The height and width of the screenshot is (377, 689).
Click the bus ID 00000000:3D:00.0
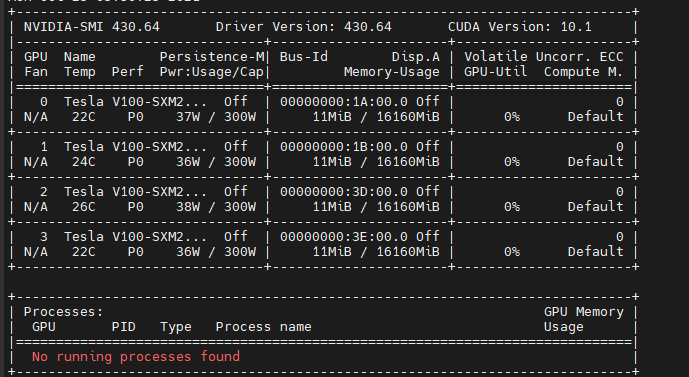[344, 192]
